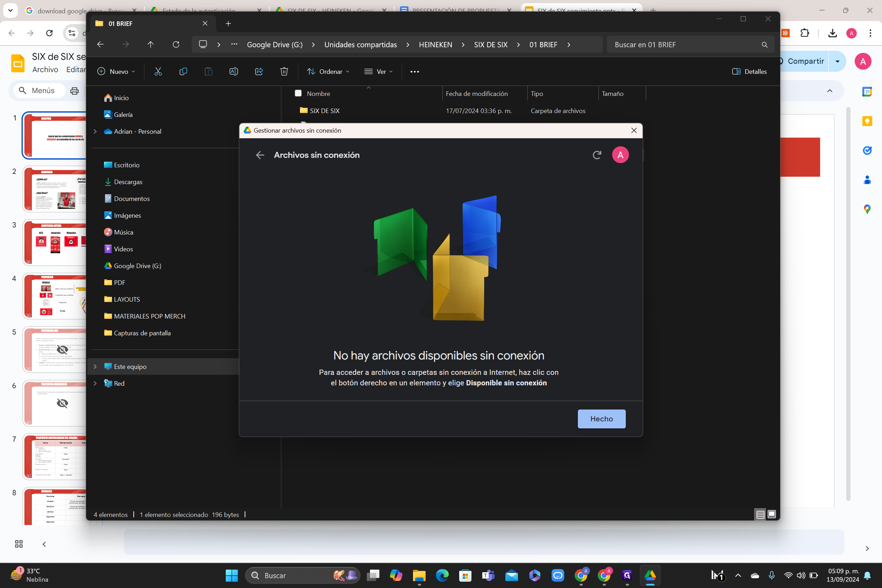
Task: Click SIX DE SIX breadcrumb segment
Action: [490, 45]
